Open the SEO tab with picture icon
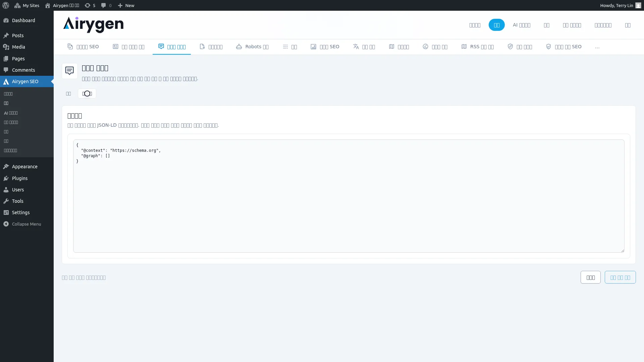 pos(325,47)
